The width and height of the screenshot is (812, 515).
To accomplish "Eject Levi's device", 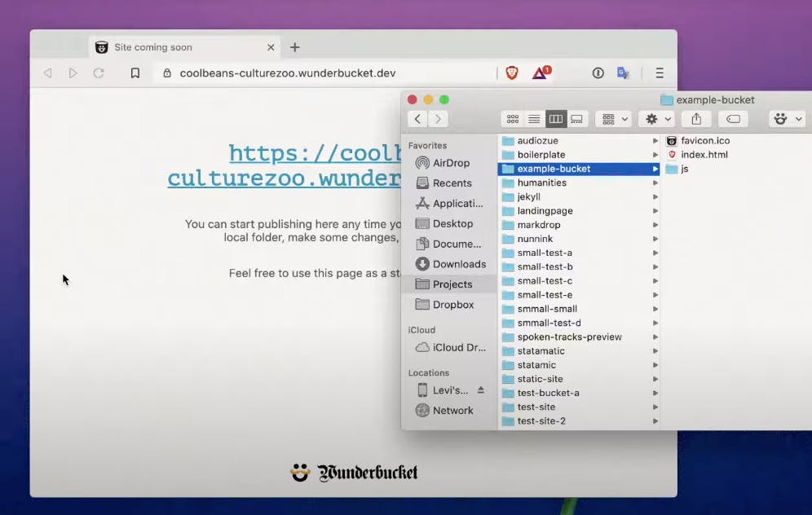I will [480, 390].
